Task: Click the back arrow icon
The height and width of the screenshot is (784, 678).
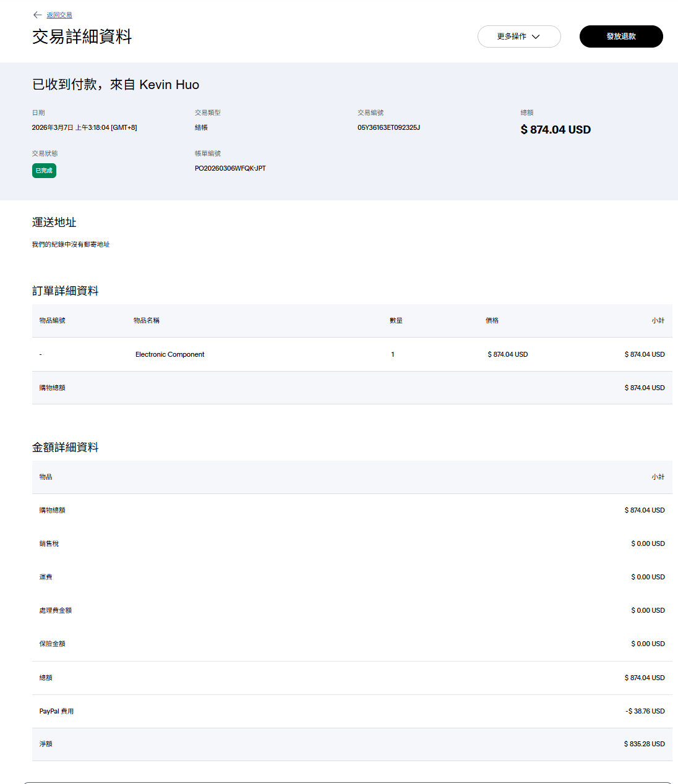Action: coord(37,15)
